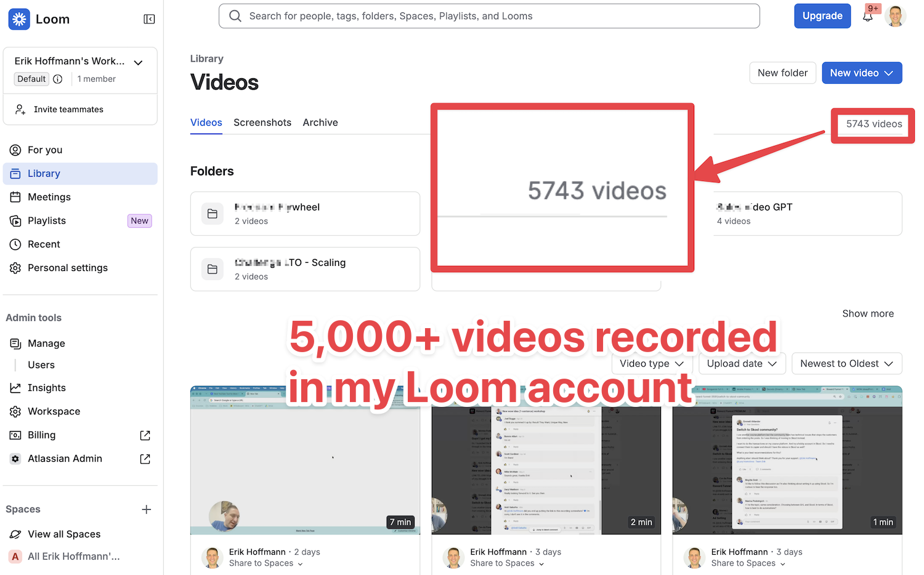Open Users under Manage
Screen dimensions: 924x575
click(41, 365)
